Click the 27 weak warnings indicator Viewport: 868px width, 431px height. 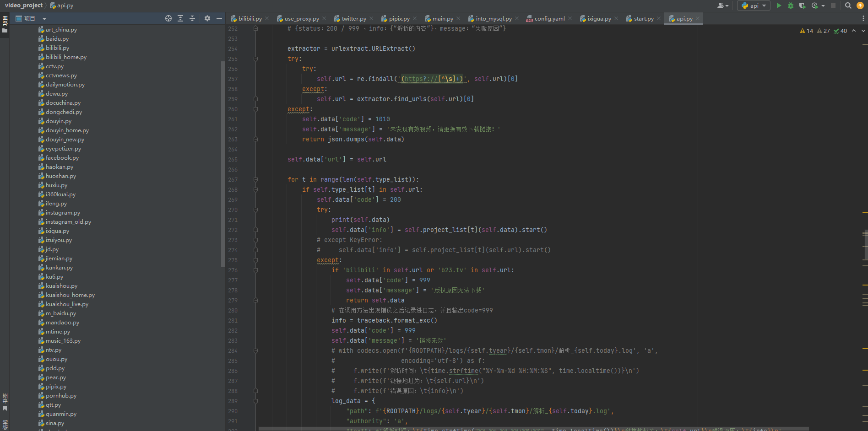click(824, 31)
